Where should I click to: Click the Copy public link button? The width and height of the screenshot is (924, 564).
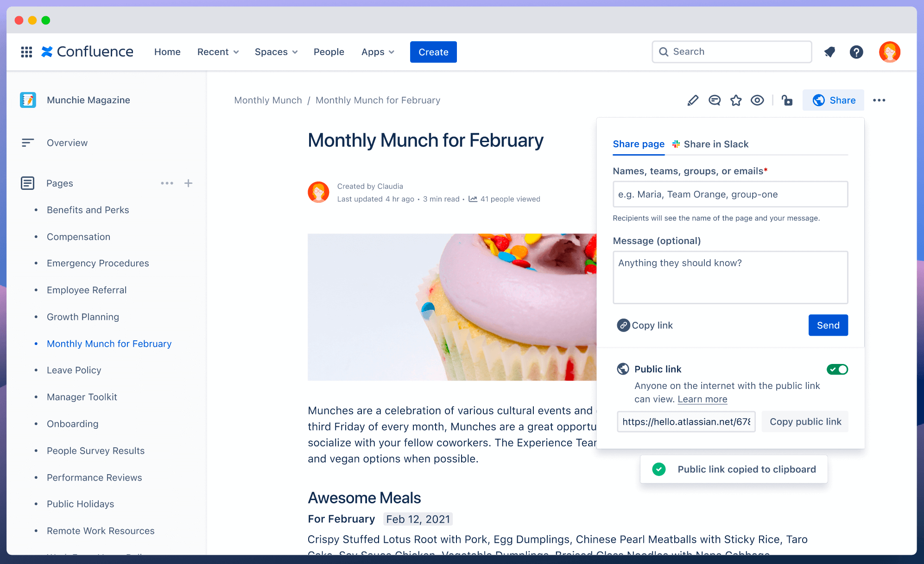[x=804, y=421]
